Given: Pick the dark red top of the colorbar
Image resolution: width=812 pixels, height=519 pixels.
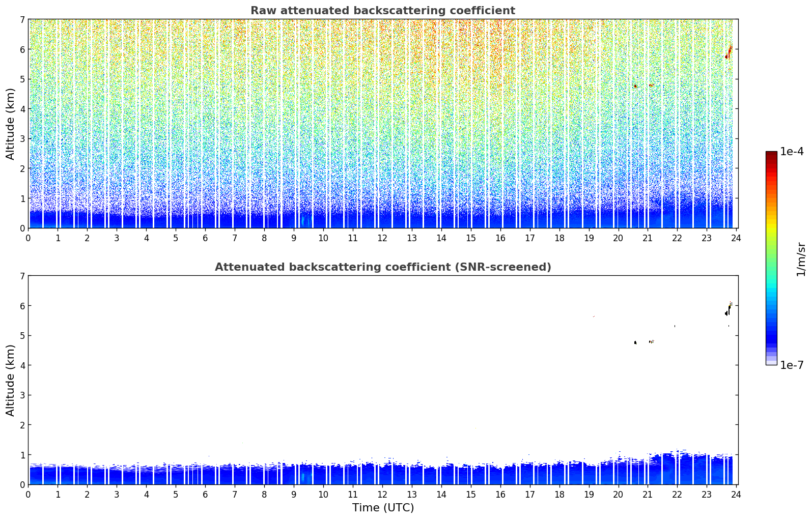Looking at the screenshot, I should (x=771, y=155).
